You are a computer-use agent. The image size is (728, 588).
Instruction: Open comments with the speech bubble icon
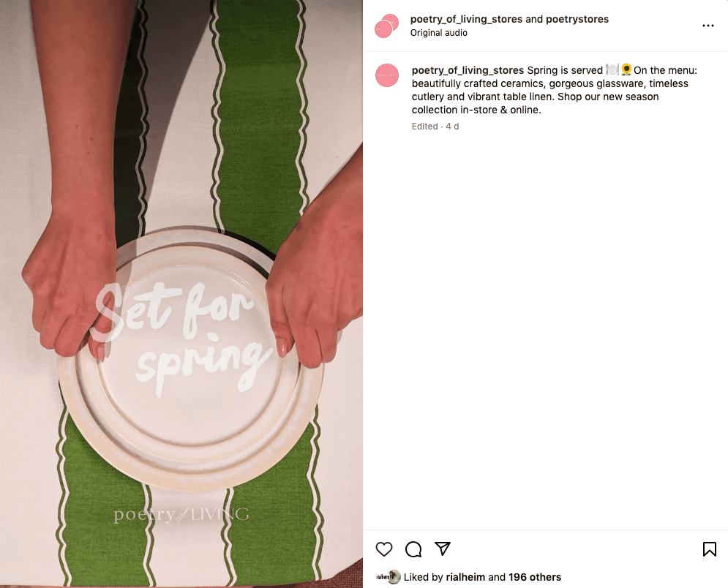413,549
